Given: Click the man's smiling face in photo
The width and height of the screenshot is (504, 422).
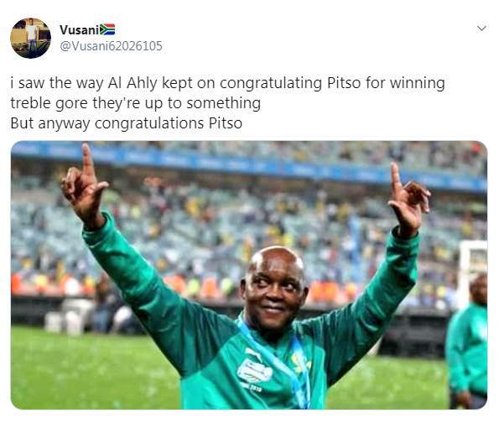Looking at the screenshot, I should [x=273, y=287].
